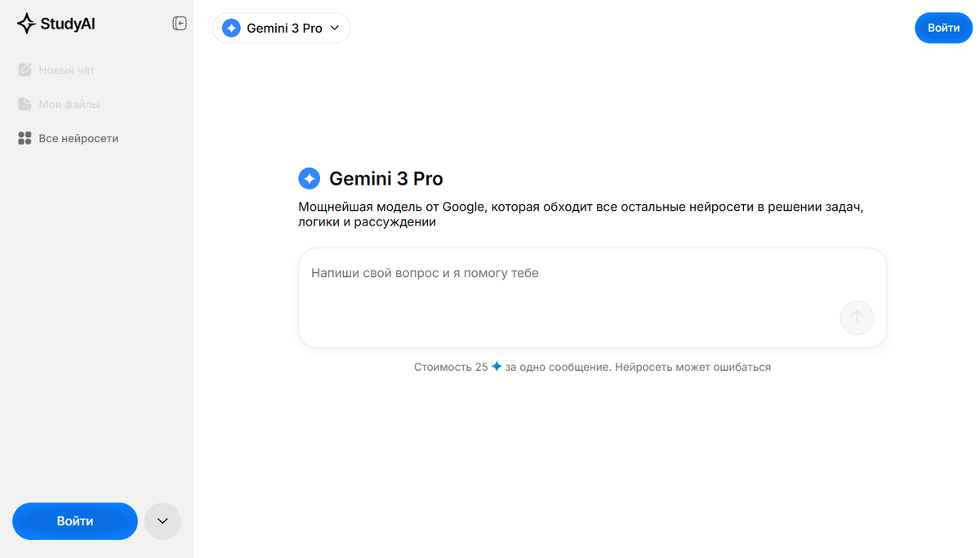Click the blue Gemini icon beside heading
980x558 pixels.
point(309,178)
